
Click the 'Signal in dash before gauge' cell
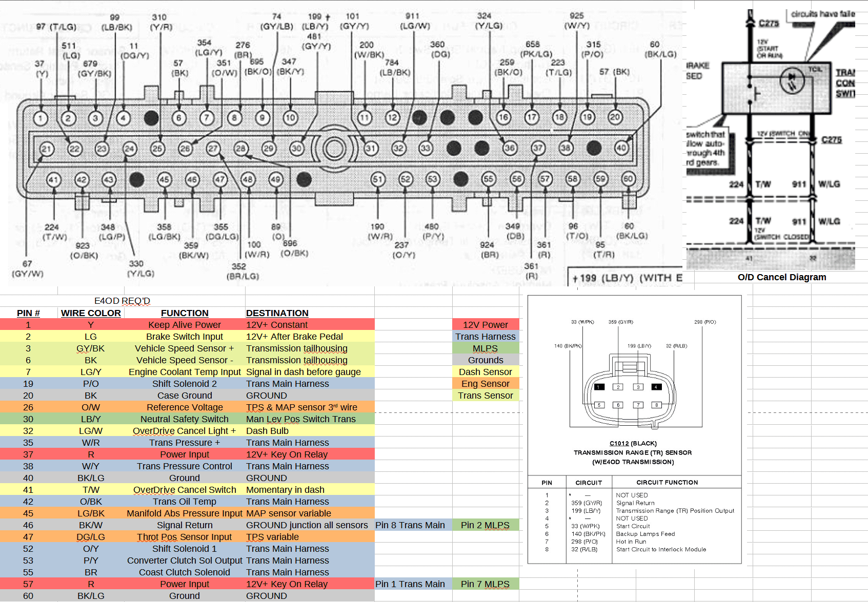click(x=310, y=372)
